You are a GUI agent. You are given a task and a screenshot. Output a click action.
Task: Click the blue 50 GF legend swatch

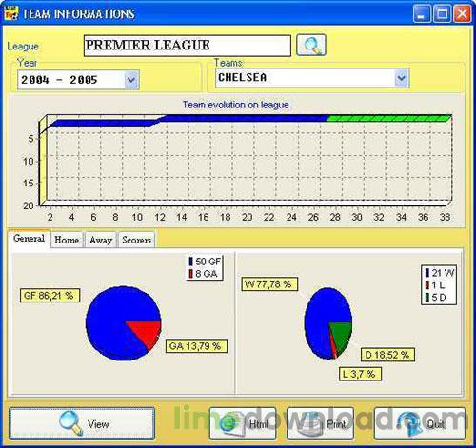pyautogui.click(x=190, y=262)
